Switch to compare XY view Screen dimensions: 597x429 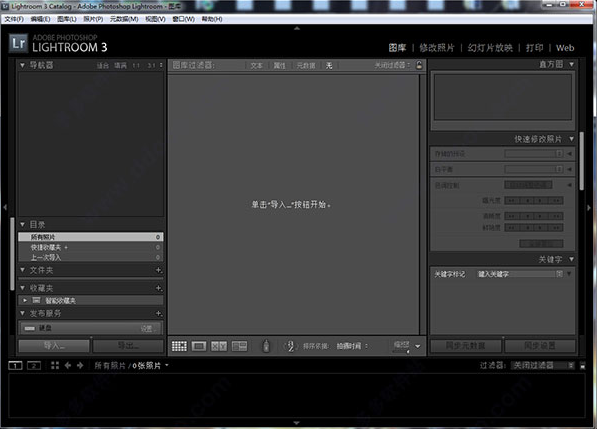[x=219, y=346]
